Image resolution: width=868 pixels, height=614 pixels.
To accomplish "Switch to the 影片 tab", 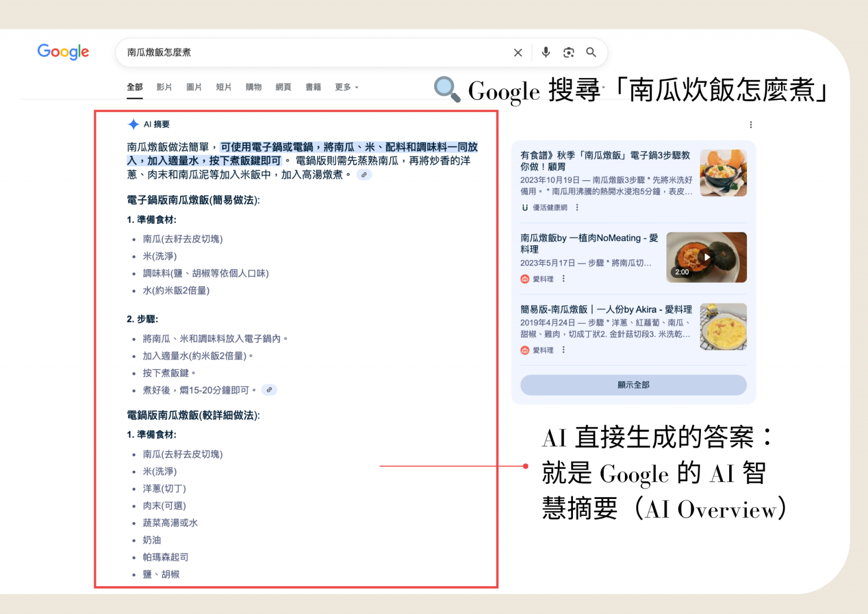I will point(164,87).
